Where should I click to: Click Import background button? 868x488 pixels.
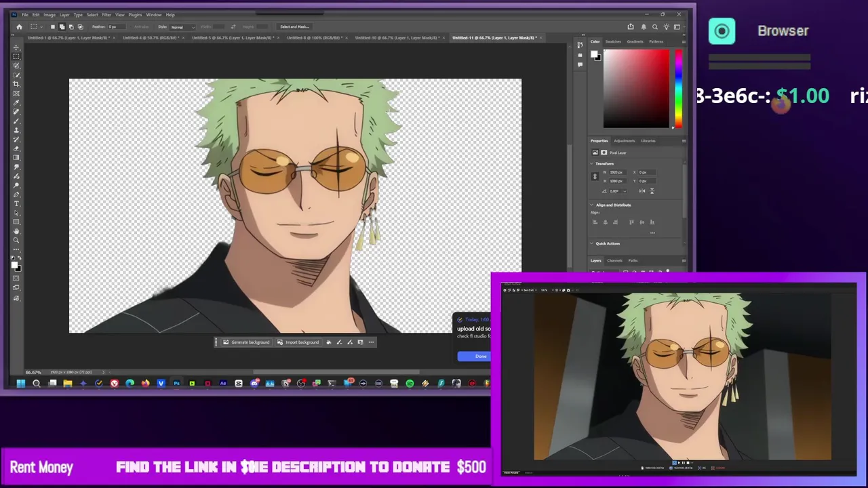[298, 342]
